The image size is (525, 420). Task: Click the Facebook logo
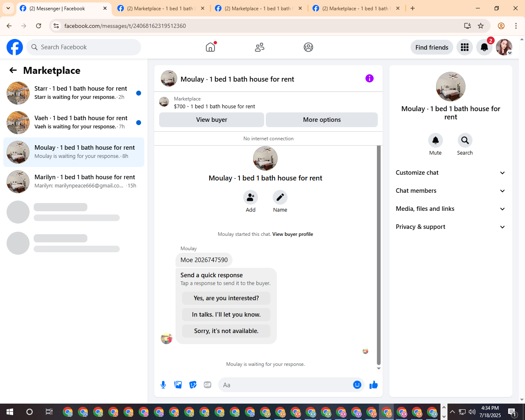pyautogui.click(x=15, y=47)
